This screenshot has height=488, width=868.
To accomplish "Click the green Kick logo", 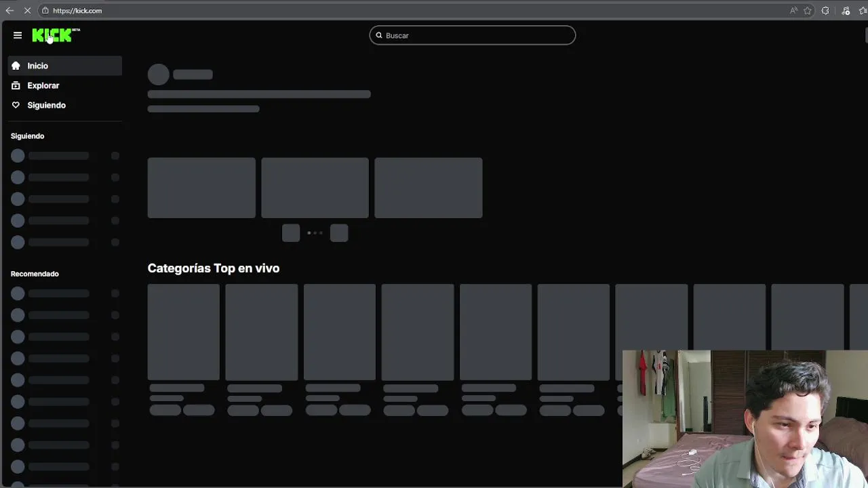I will (x=56, y=35).
